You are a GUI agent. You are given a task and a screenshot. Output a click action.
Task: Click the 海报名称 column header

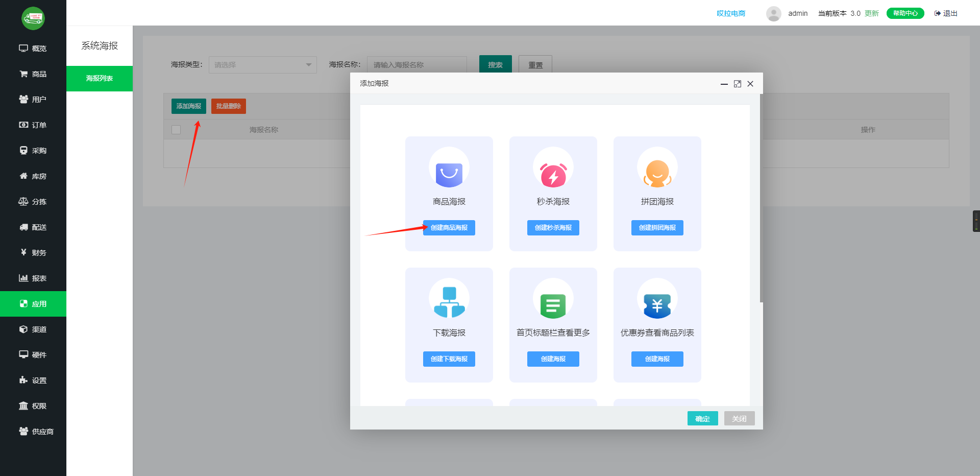264,130
